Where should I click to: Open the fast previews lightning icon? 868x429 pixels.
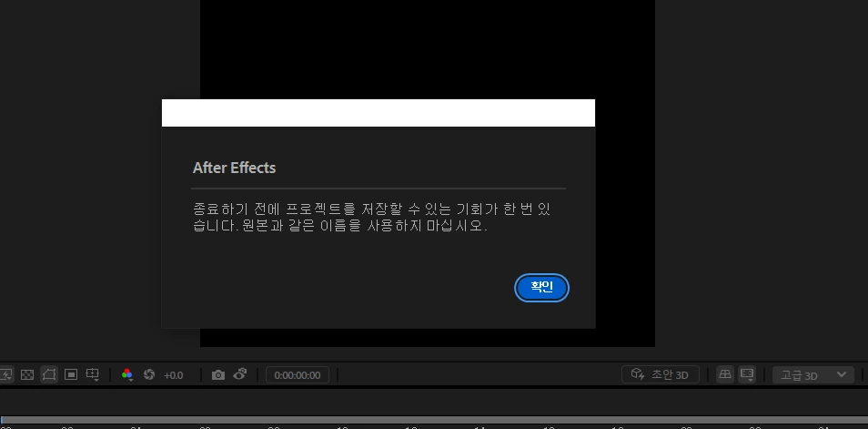click(6, 374)
